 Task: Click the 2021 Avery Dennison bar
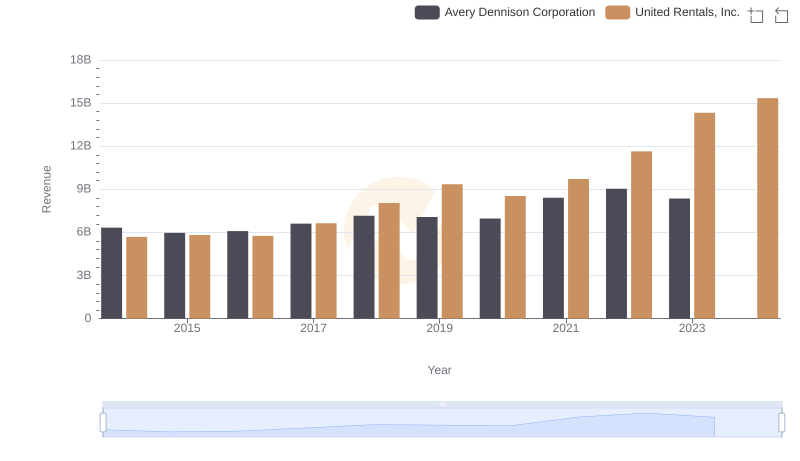[x=553, y=258]
